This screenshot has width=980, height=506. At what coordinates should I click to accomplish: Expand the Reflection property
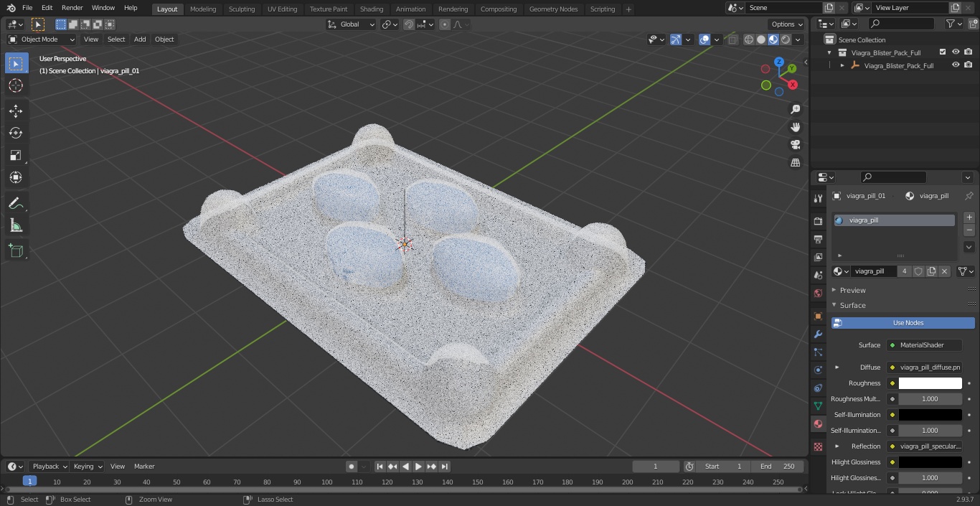click(x=837, y=446)
